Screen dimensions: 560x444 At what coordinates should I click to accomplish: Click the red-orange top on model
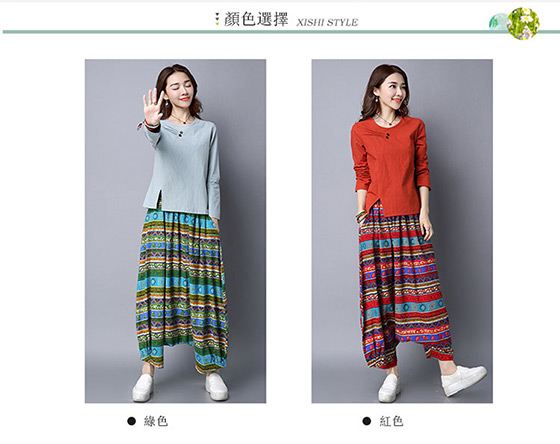(x=391, y=166)
